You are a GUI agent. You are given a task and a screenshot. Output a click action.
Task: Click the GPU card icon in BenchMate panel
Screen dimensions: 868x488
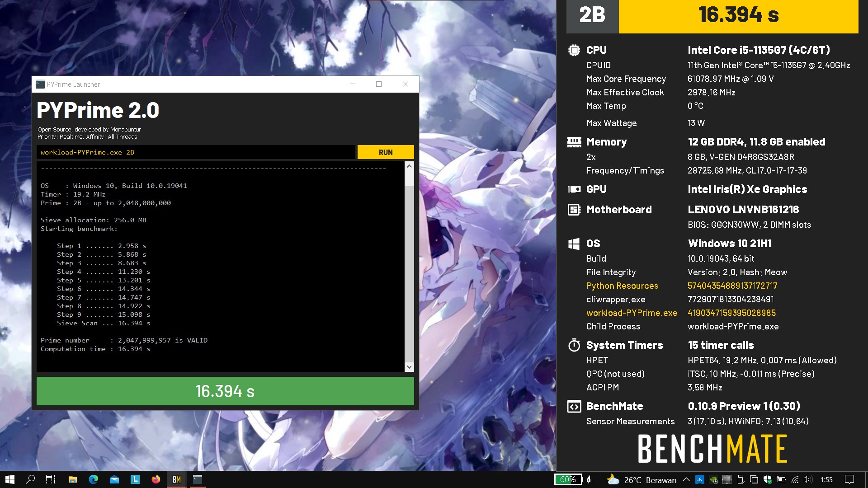[574, 189]
